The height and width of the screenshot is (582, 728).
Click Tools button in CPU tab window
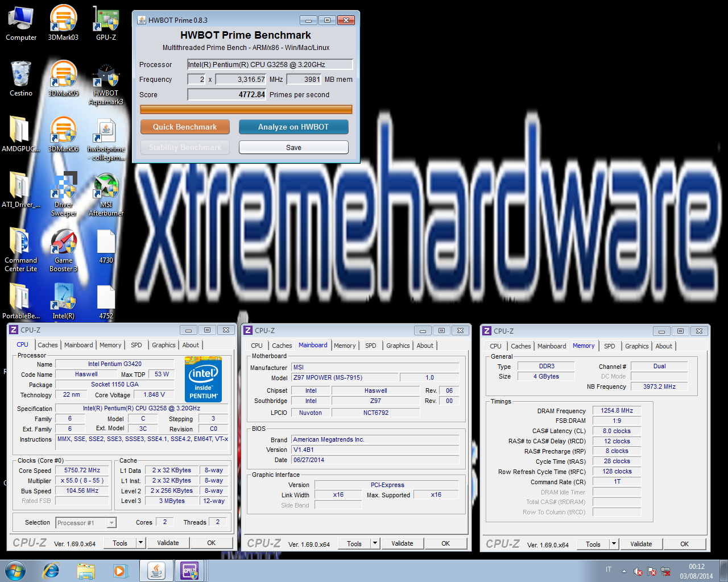tap(120, 543)
